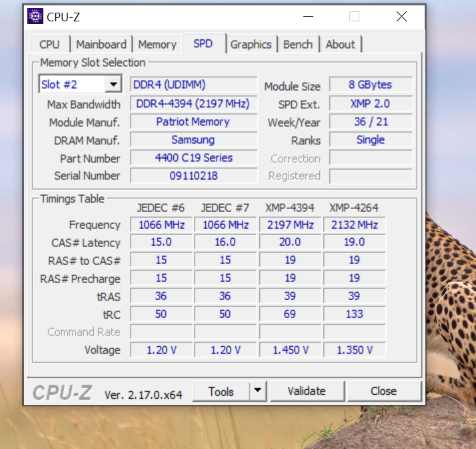Click the CPU-Z app icon in title bar

click(x=35, y=17)
